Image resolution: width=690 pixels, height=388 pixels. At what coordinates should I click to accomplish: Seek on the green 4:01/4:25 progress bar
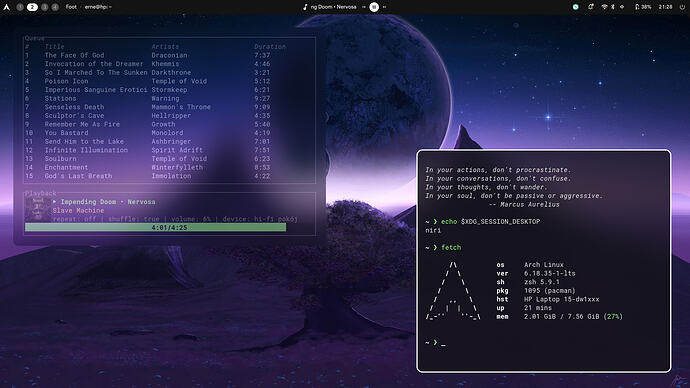156,227
